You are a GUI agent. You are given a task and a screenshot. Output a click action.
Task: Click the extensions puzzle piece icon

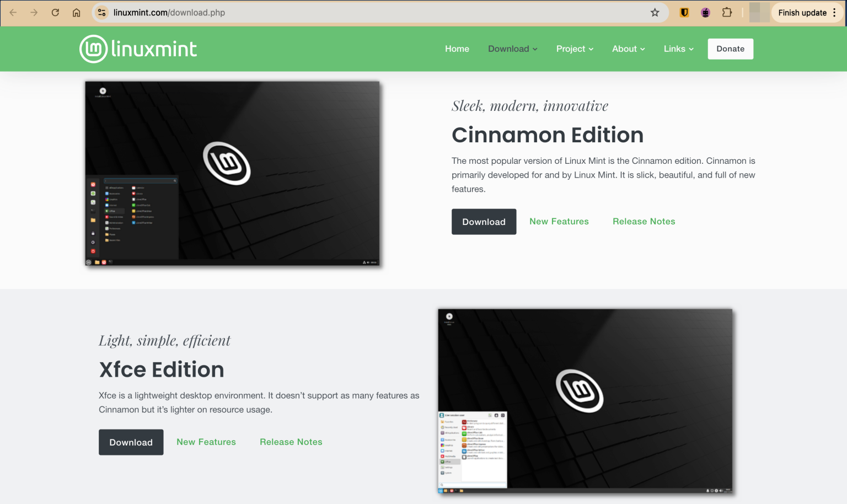tap(727, 12)
